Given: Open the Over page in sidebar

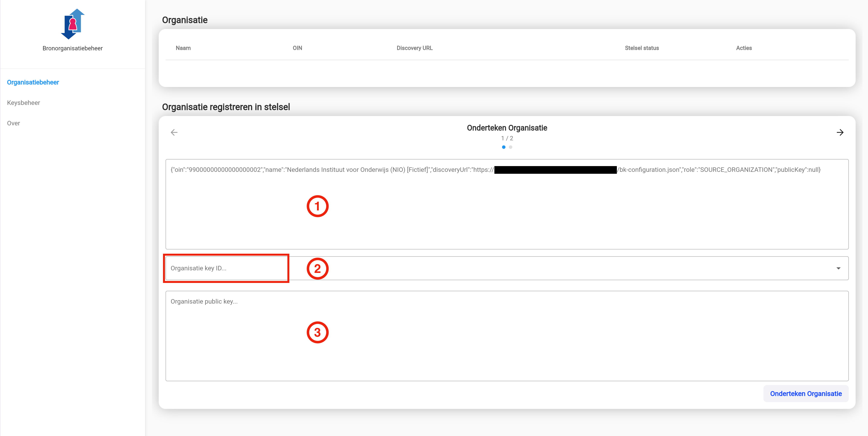Looking at the screenshot, I should pos(13,123).
